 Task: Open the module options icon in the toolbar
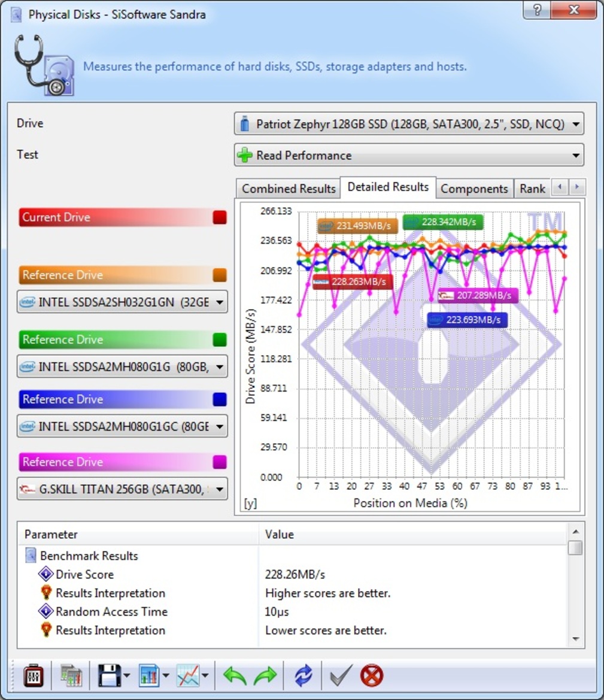click(x=34, y=676)
